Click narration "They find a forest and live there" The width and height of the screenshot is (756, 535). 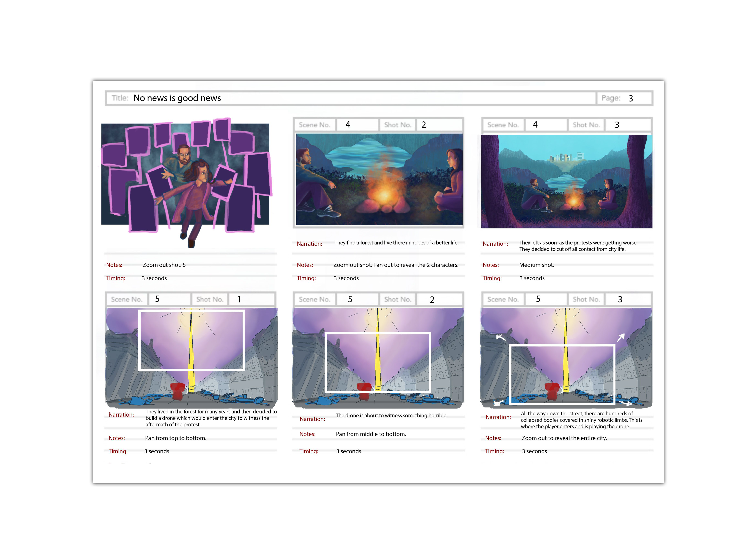pos(397,243)
